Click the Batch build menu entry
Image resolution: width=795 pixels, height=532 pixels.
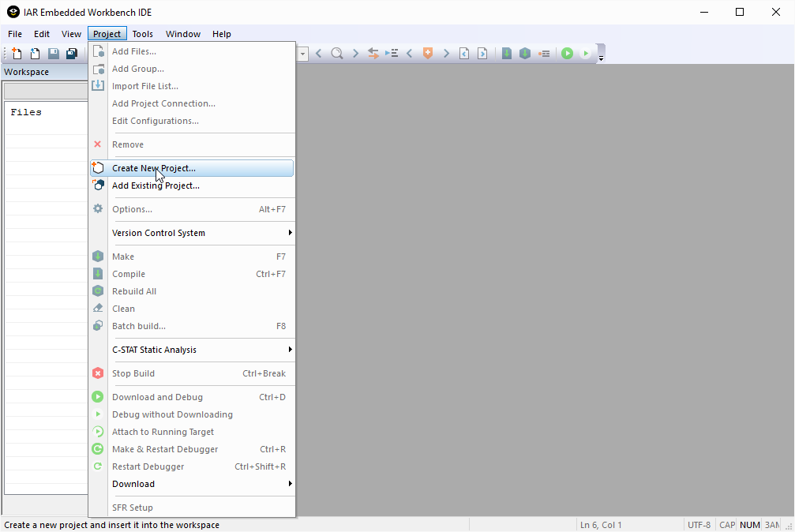(192, 326)
